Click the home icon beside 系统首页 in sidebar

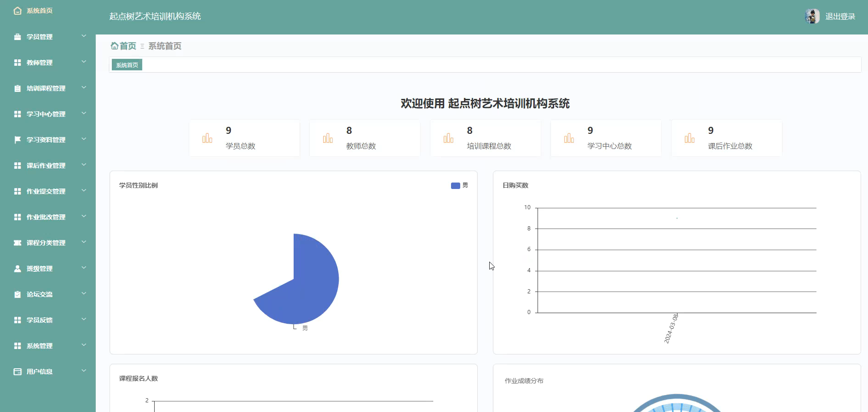(17, 11)
